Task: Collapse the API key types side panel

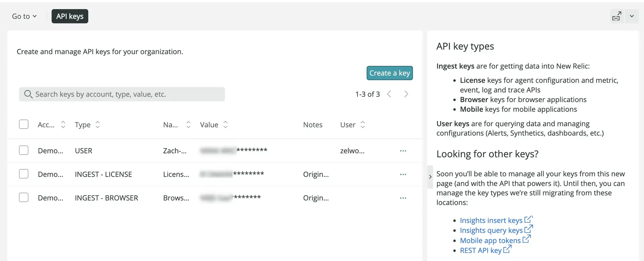Action: [430, 177]
